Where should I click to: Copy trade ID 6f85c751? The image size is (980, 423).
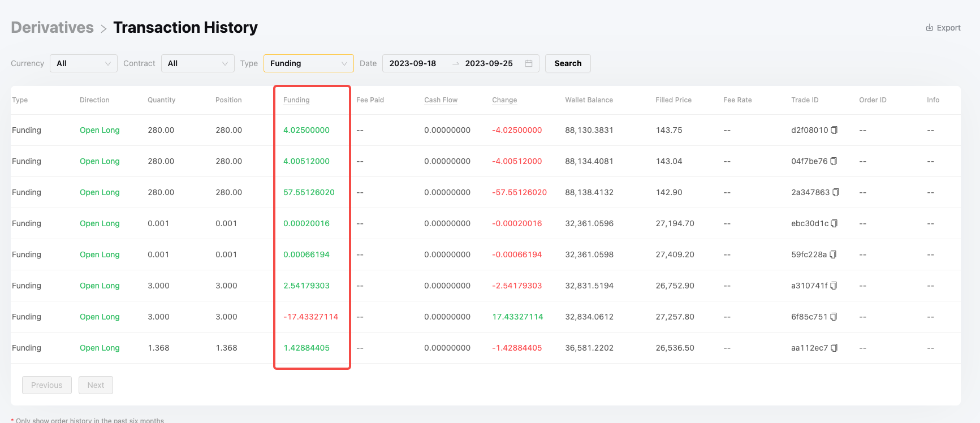(833, 317)
